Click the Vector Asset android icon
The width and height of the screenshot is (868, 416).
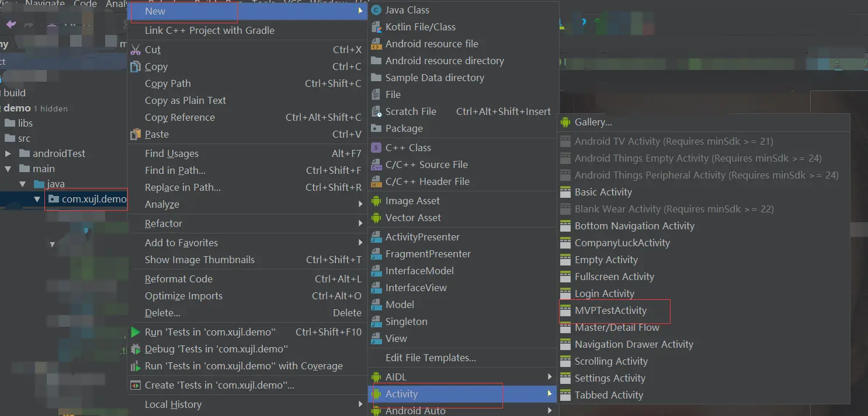pyautogui.click(x=376, y=218)
